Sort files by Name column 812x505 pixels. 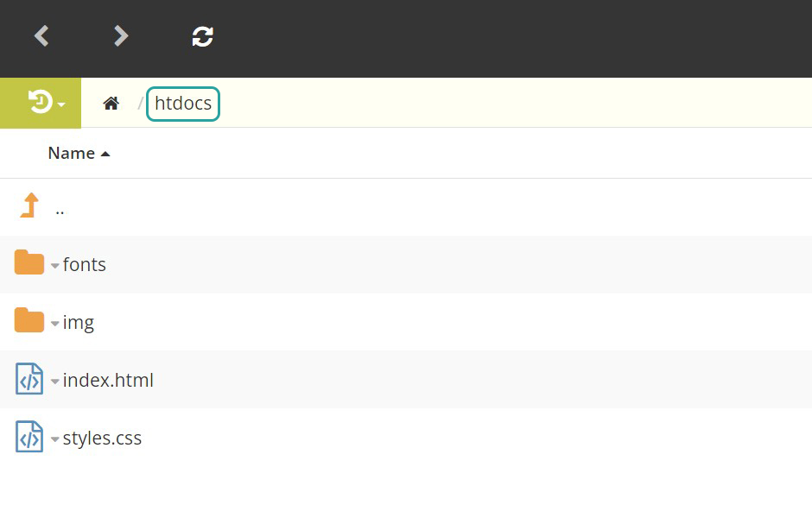72,153
